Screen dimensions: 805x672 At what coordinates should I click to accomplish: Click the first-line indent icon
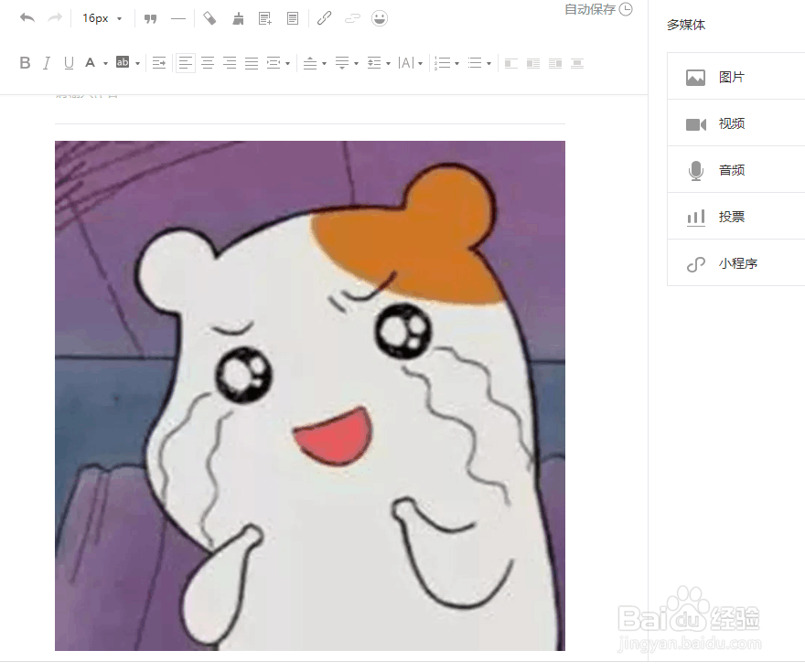(159, 64)
